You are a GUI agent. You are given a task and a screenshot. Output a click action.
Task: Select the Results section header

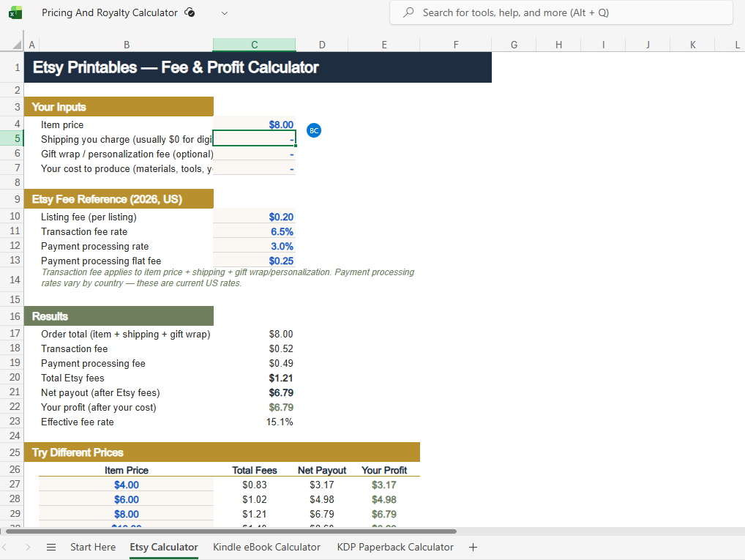click(119, 316)
